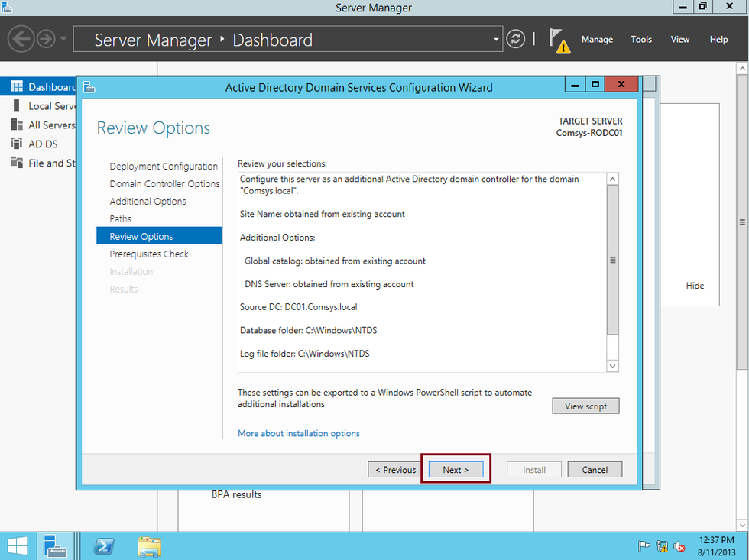Click 'DNS Server: obtained from existing account'
This screenshot has width=749, height=560.
tap(329, 284)
